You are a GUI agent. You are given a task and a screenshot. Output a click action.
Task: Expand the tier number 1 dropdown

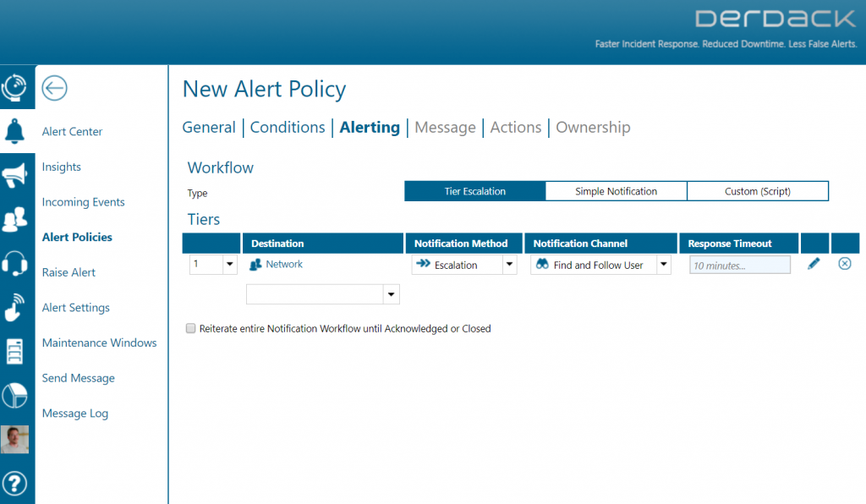(x=230, y=265)
